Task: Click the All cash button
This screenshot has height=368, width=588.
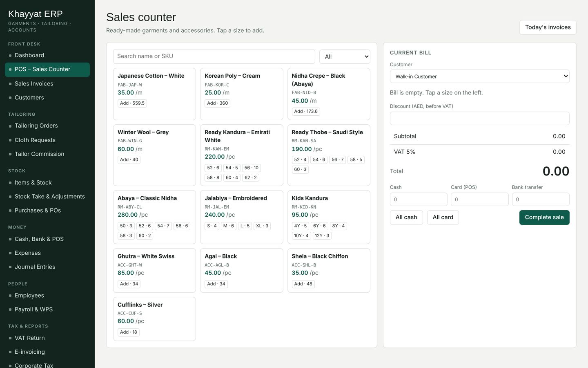Action: click(406, 218)
